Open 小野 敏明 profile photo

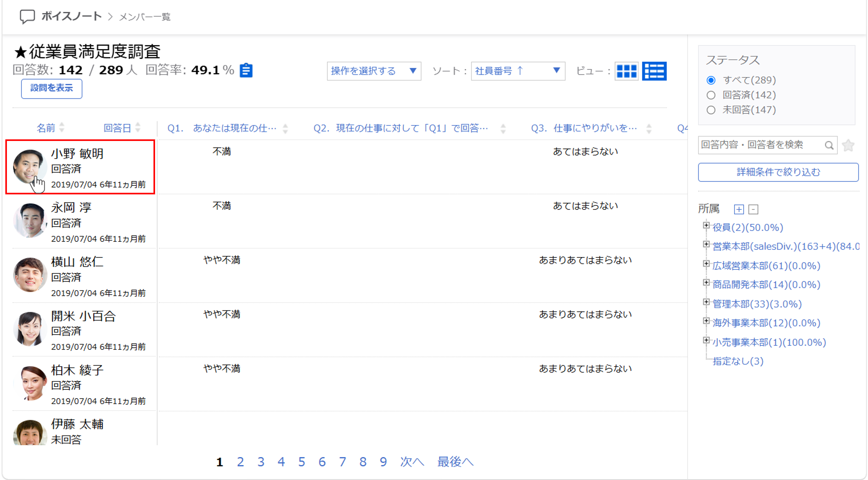30,167
